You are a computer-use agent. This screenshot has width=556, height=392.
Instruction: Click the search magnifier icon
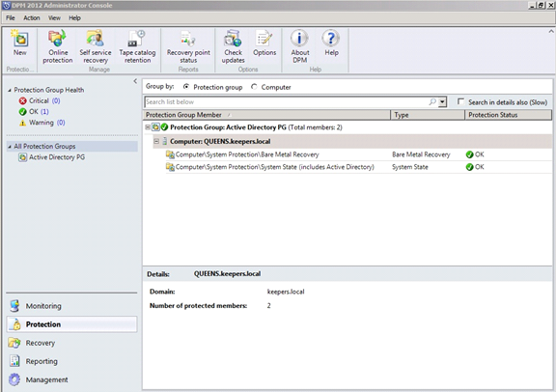coord(432,101)
